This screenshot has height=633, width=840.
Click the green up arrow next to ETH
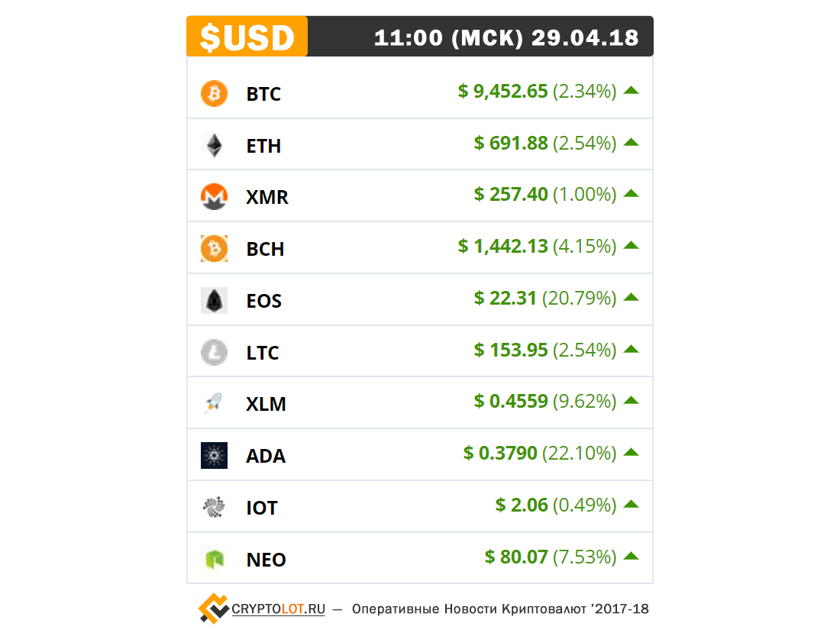pos(632,142)
